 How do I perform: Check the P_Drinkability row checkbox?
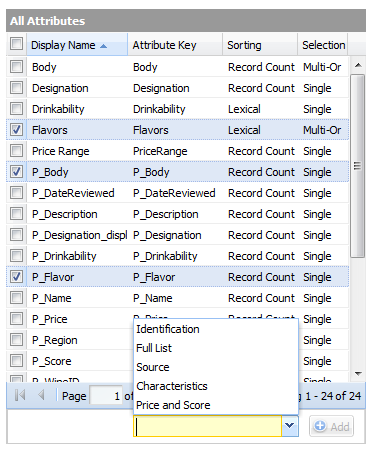tap(16, 256)
